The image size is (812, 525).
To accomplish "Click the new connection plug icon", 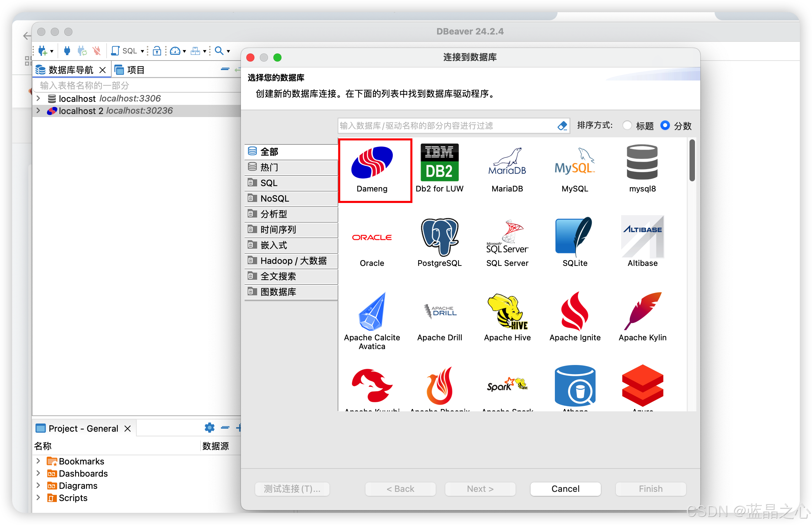I will [43, 51].
